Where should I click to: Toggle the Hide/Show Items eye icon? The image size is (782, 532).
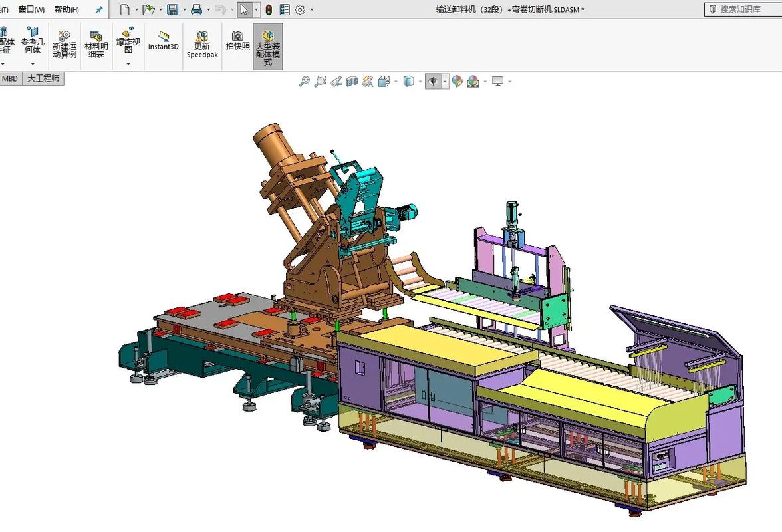(433, 81)
